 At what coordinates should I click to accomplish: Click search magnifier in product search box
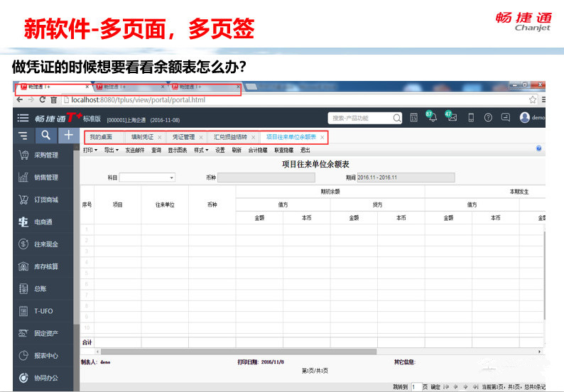pyautogui.click(x=397, y=118)
